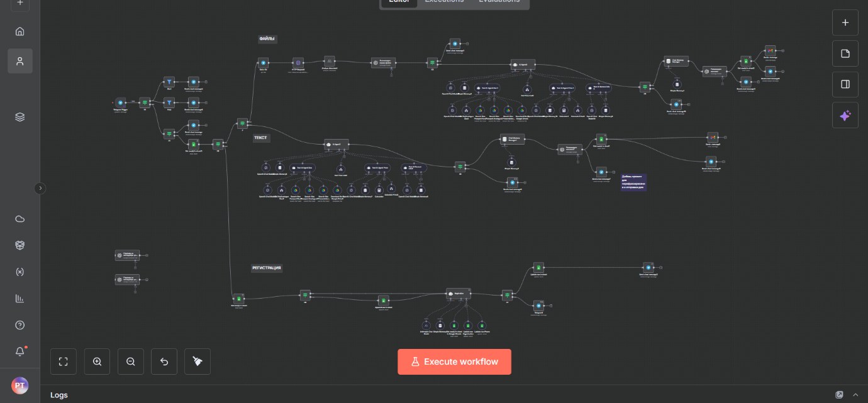Open the Insights bar chart icon

point(19,299)
